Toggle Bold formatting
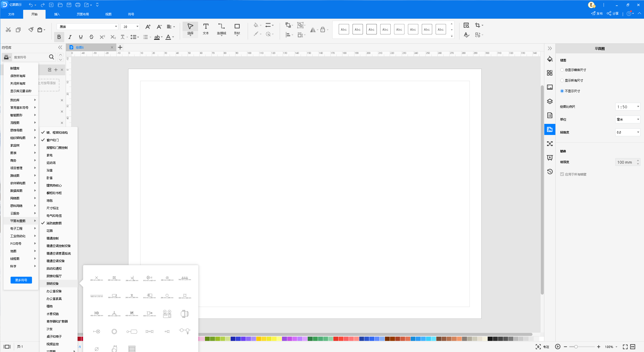This screenshot has width=644, height=352. coord(59,37)
